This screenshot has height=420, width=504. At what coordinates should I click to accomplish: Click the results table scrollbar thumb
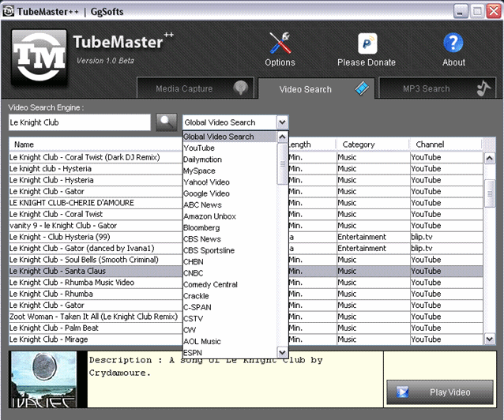(x=489, y=193)
